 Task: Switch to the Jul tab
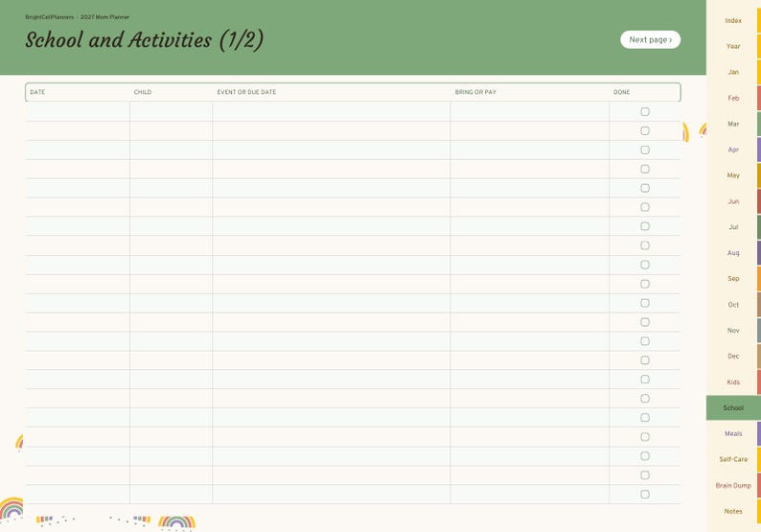[x=733, y=226]
